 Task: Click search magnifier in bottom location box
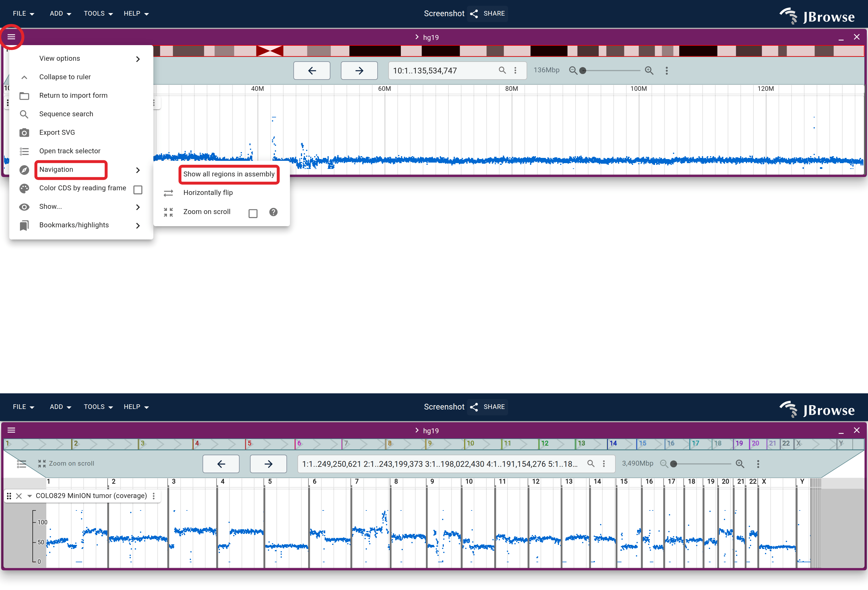pyautogui.click(x=591, y=463)
